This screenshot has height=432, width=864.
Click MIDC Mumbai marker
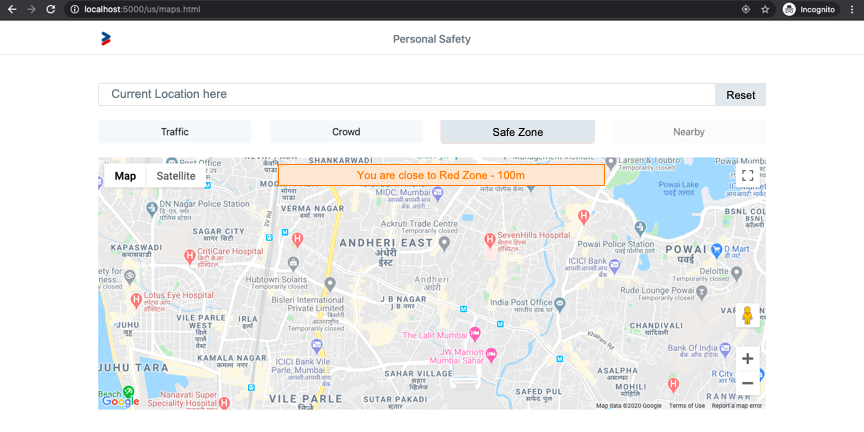point(438,193)
